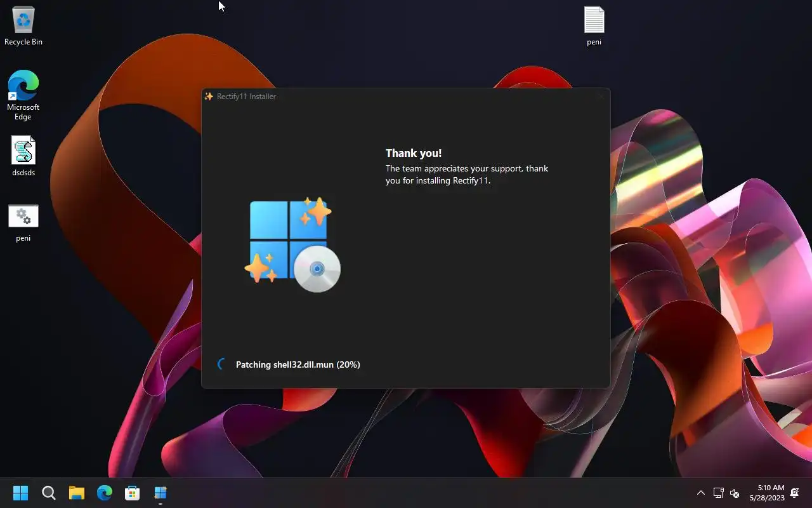This screenshot has height=508, width=812.
Task: Click the Patching shell32.dll.mun (20%) status text
Action: point(298,364)
